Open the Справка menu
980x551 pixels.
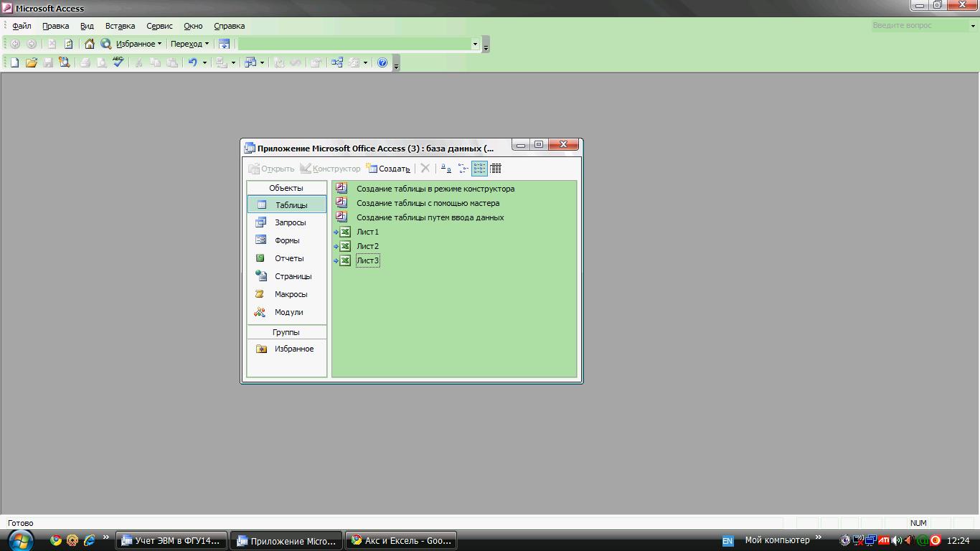(229, 26)
